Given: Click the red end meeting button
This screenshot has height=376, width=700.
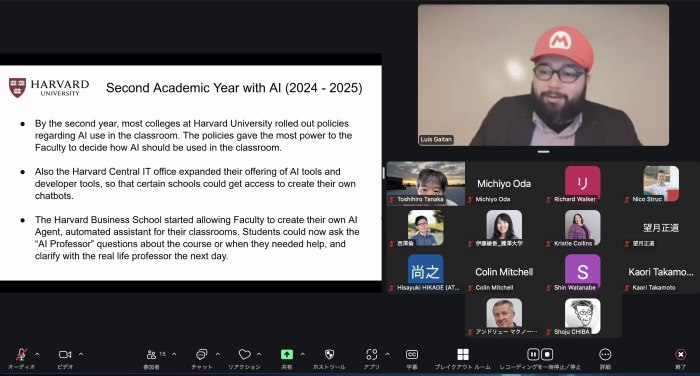Looking at the screenshot, I should (680, 355).
